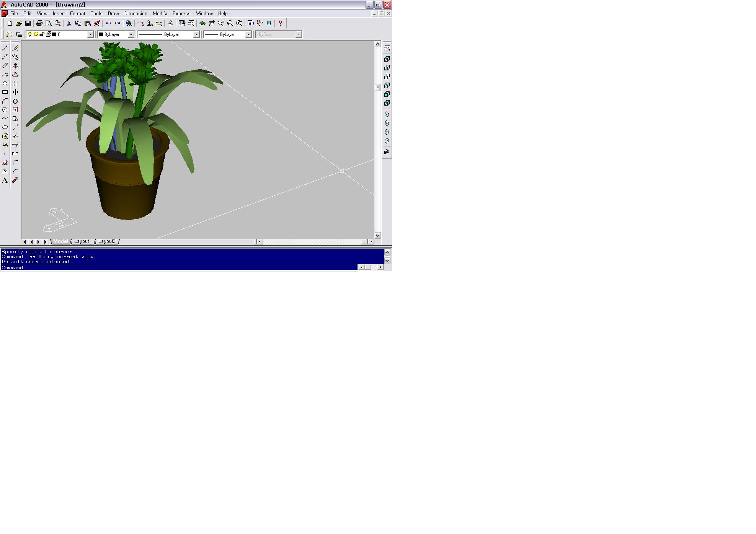
Task: Select the Rotate modify tool
Action: pos(15,101)
